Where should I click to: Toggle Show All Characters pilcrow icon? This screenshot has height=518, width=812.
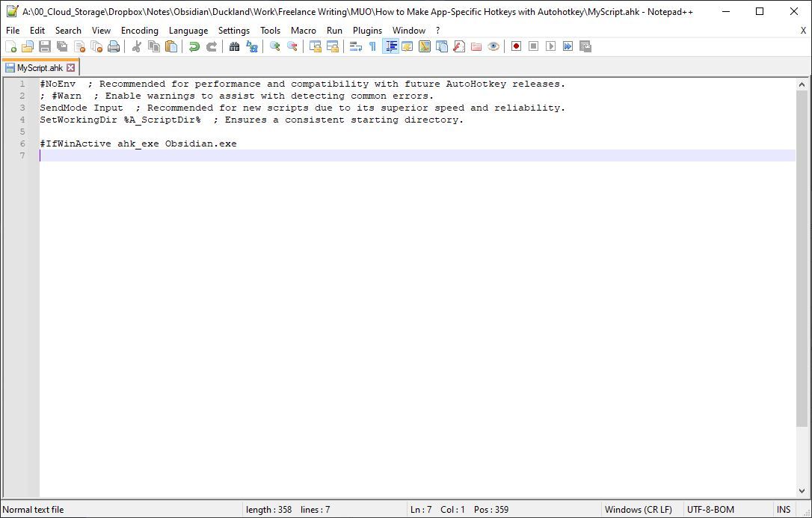pos(373,46)
